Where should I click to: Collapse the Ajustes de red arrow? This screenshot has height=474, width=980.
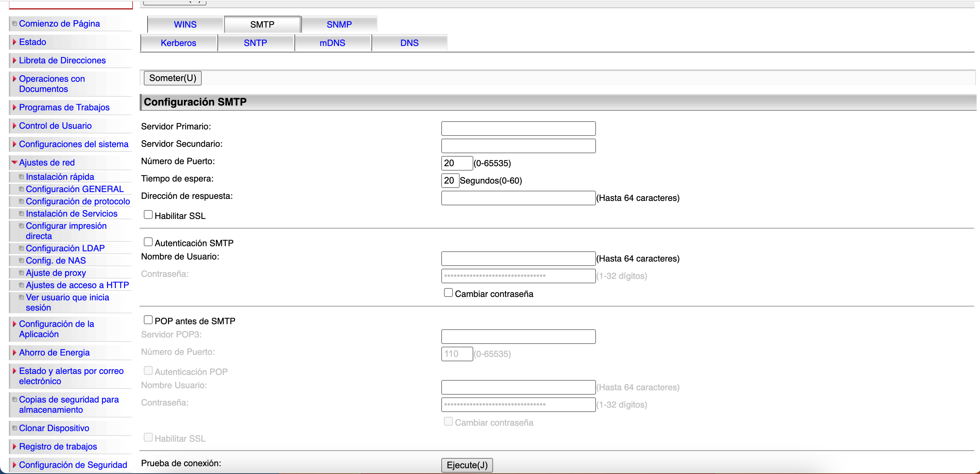pyautogui.click(x=14, y=162)
